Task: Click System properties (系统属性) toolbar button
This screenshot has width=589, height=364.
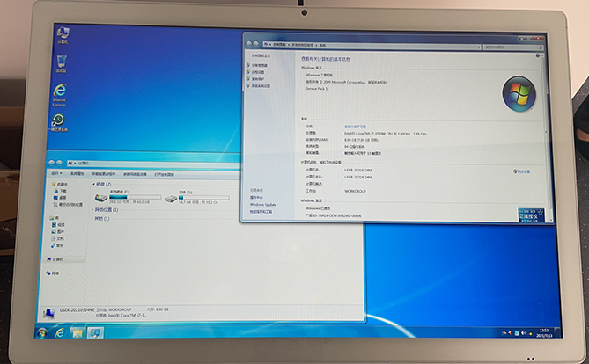Action: 77,174
